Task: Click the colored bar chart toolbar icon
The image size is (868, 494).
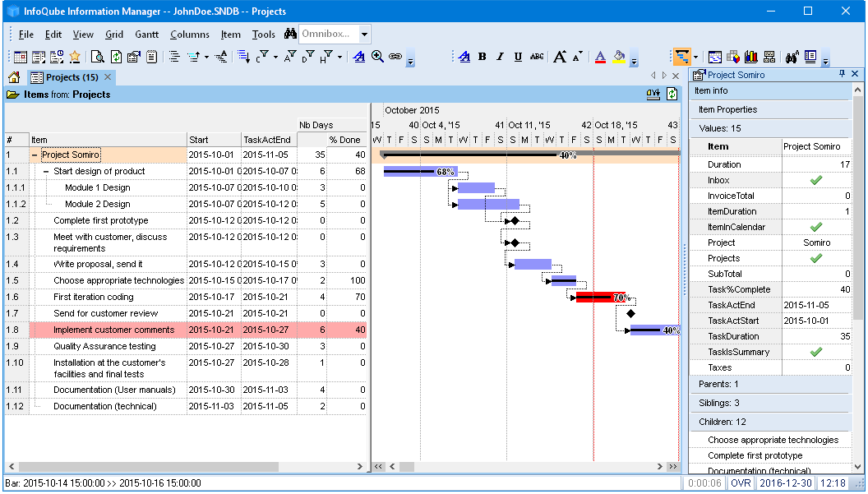Action: coord(751,57)
